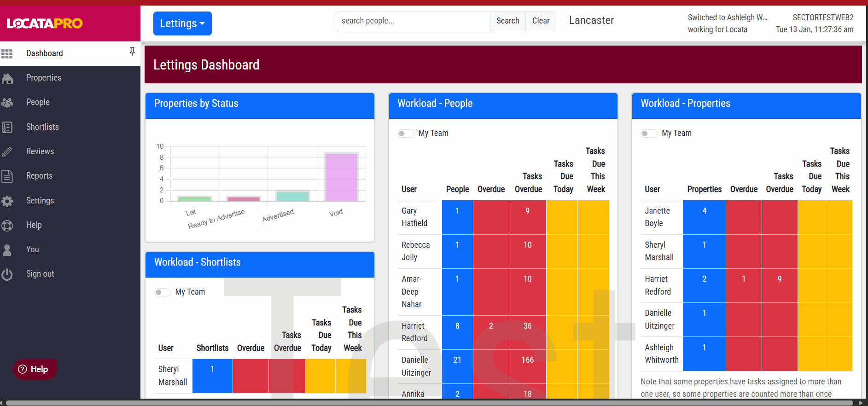Click the horizontal scrollbar at the bottom

point(429,403)
